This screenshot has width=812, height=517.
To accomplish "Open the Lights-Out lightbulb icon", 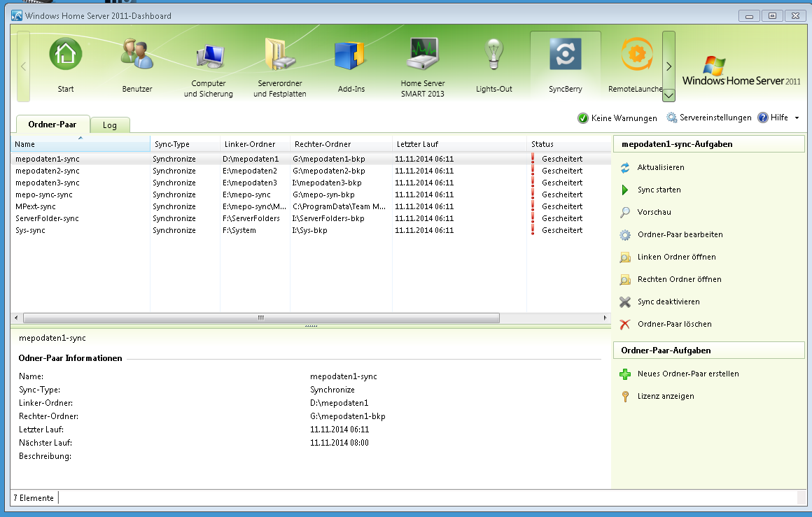I will pyautogui.click(x=494, y=56).
